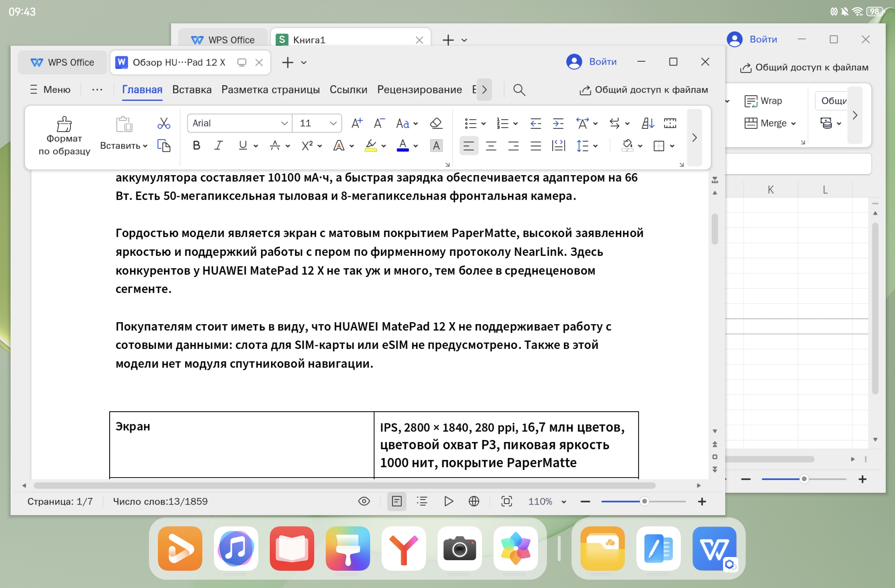This screenshot has height=588, width=895.
Task: Start slideshow play icon in status bar
Action: (x=448, y=501)
